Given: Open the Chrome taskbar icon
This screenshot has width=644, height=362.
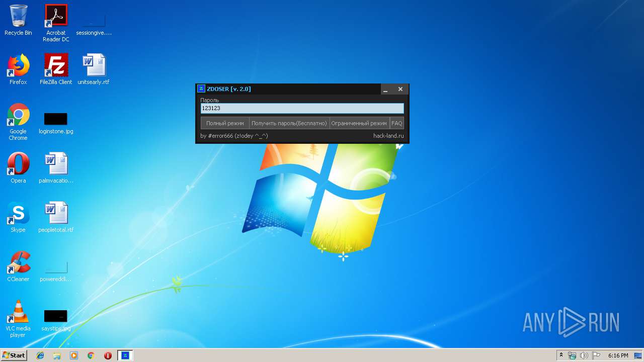Looking at the screenshot, I should point(91,355).
